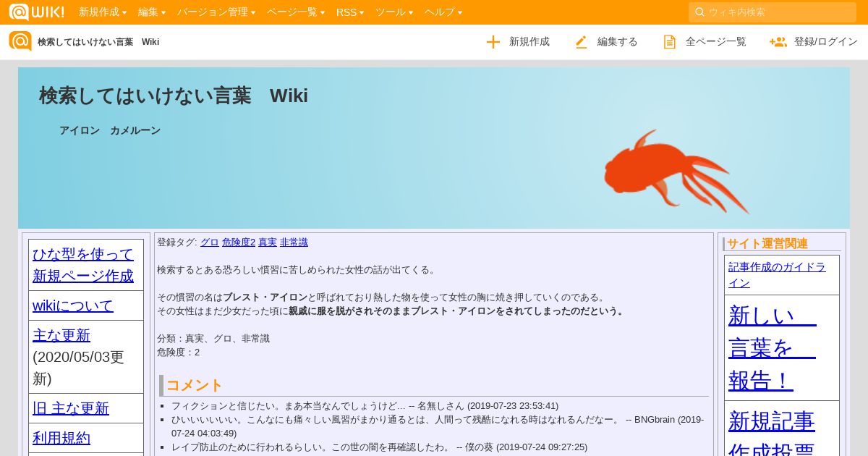The image size is (868, 456).
Task: Click the page title アイロン カメルーン
Action: pos(110,130)
